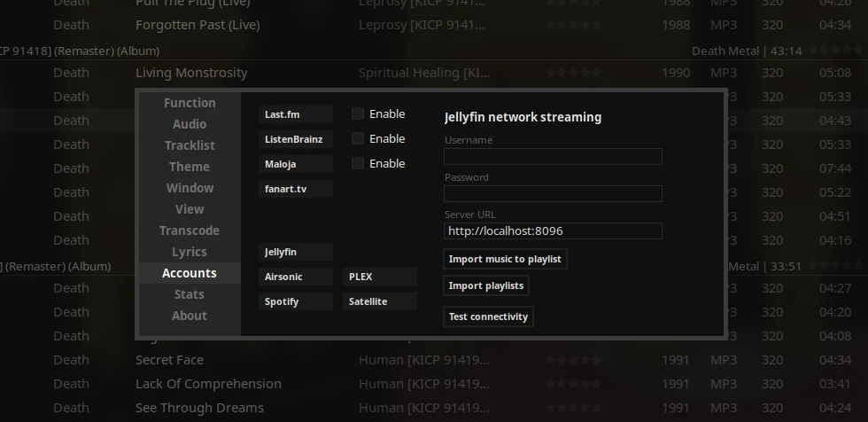Focus the Jellyfin Username field
This screenshot has width=868, height=422.
coord(553,156)
